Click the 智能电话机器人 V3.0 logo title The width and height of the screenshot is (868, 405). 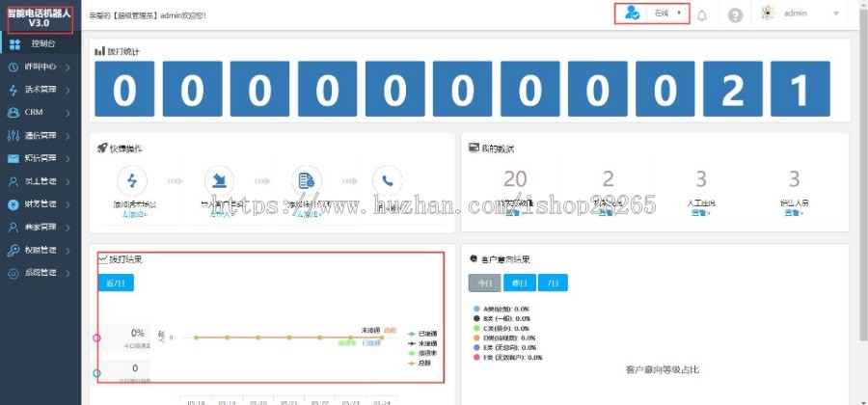pyautogui.click(x=40, y=17)
